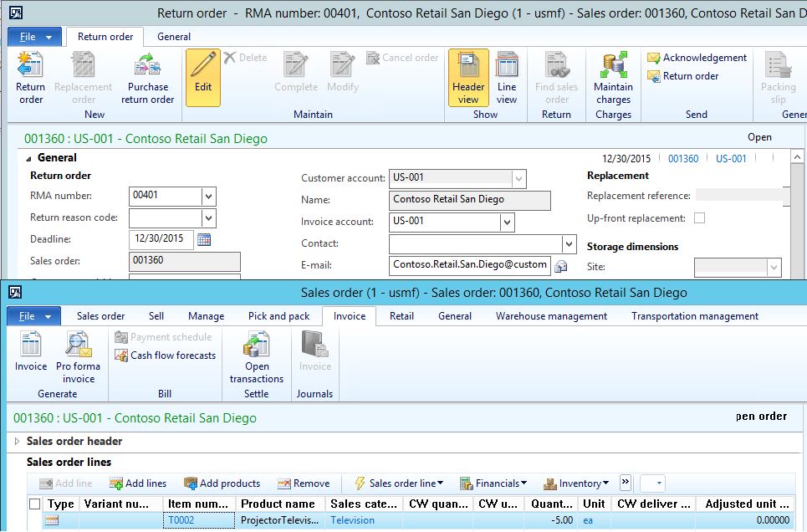Screen dimensions: 807x532
Task: Open item number T0002 link
Action: click(181, 520)
